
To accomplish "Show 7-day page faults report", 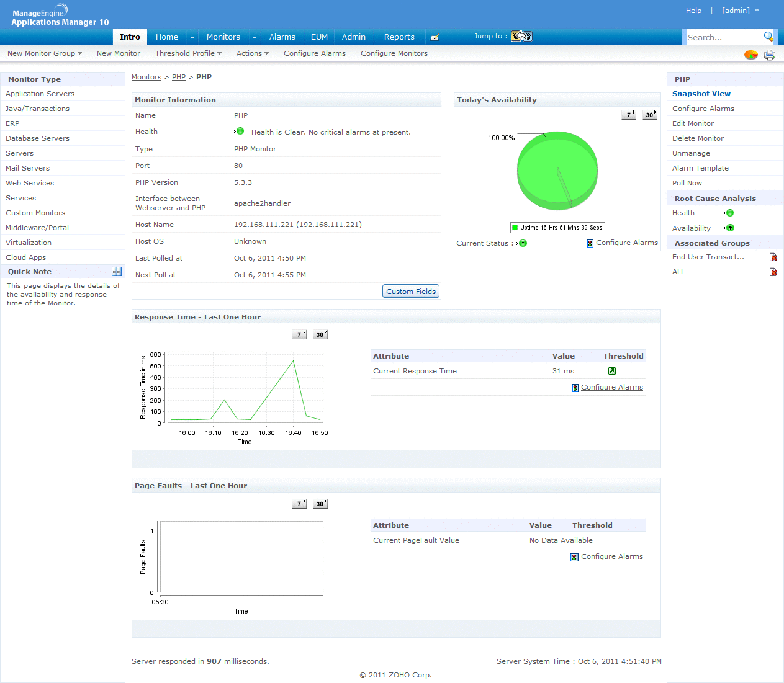I will [299, 504].
